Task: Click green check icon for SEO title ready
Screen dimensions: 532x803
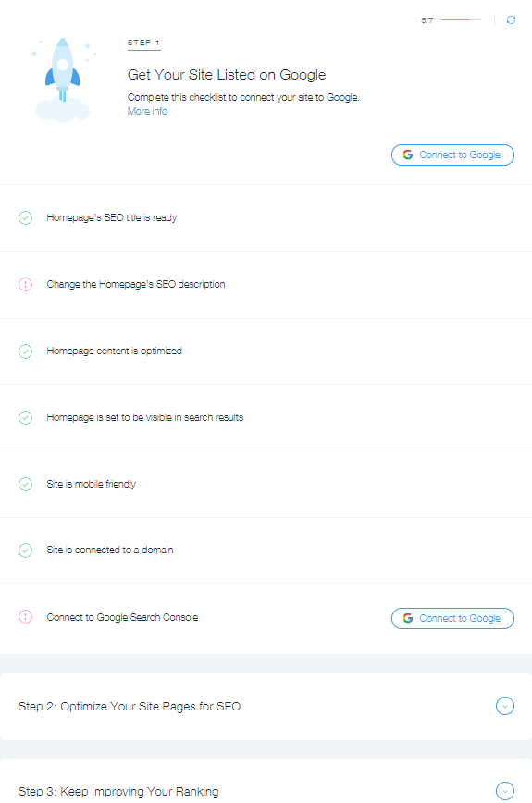Action: coord(26,217)
